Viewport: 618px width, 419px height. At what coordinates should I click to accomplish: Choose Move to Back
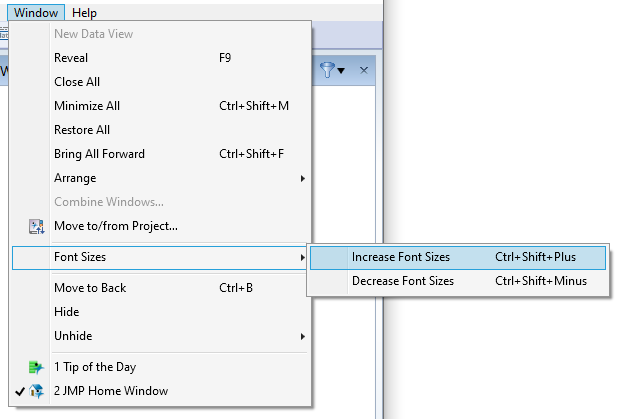[x=90, y=288]
